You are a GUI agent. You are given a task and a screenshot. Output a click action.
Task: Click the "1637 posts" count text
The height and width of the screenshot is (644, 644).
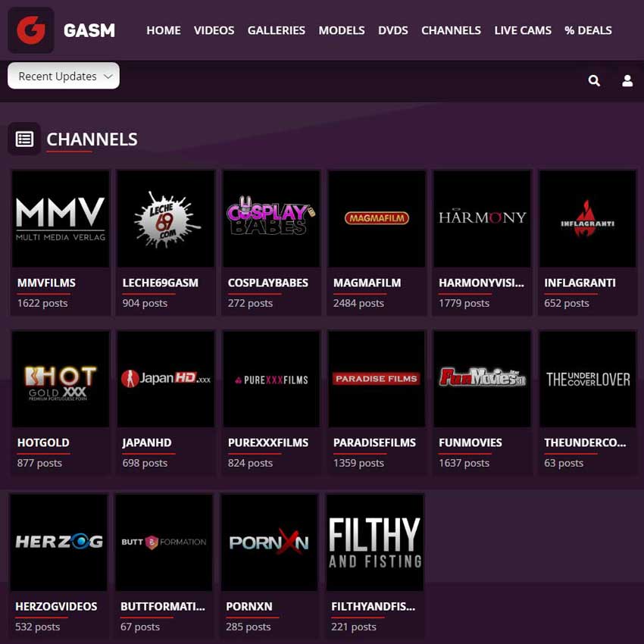pyautogui.click(x=464, y=463)
